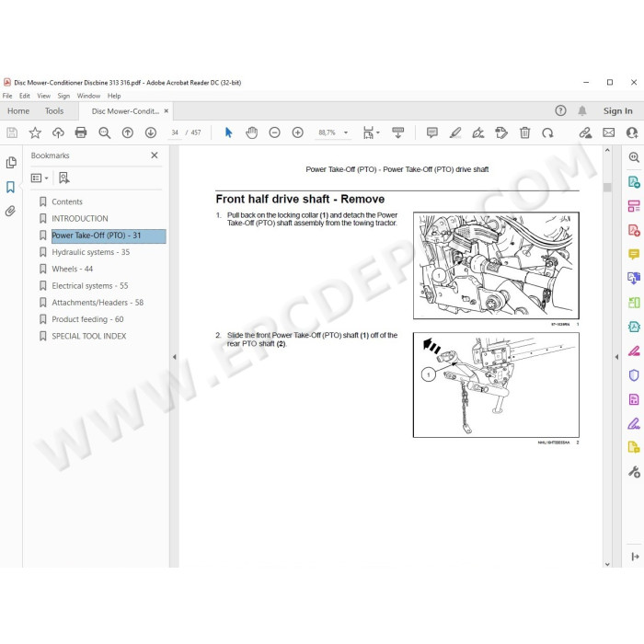Activate the selection arrow tool
This screenshot has height=644, width=644.
click(229, 132)
